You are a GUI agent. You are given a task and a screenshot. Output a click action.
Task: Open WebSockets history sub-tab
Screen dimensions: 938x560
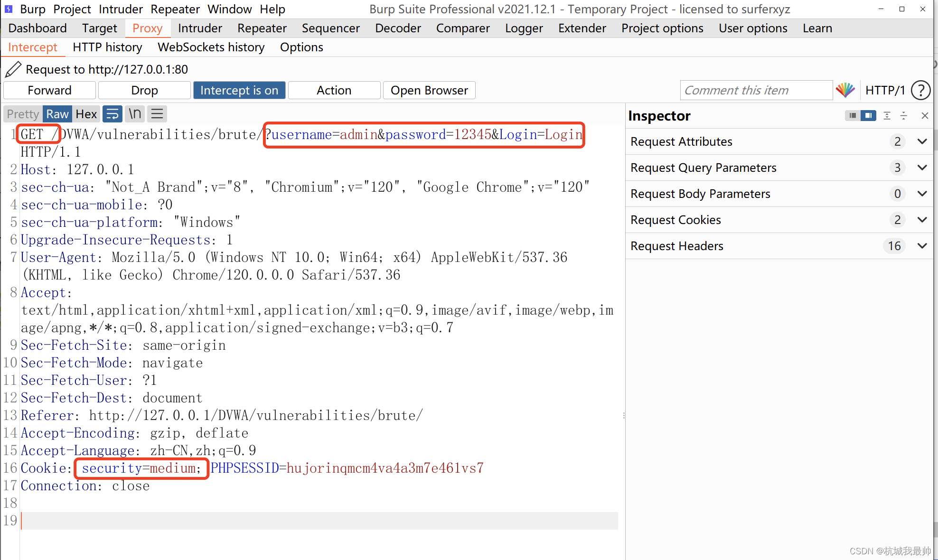click(x=211, y=47)
